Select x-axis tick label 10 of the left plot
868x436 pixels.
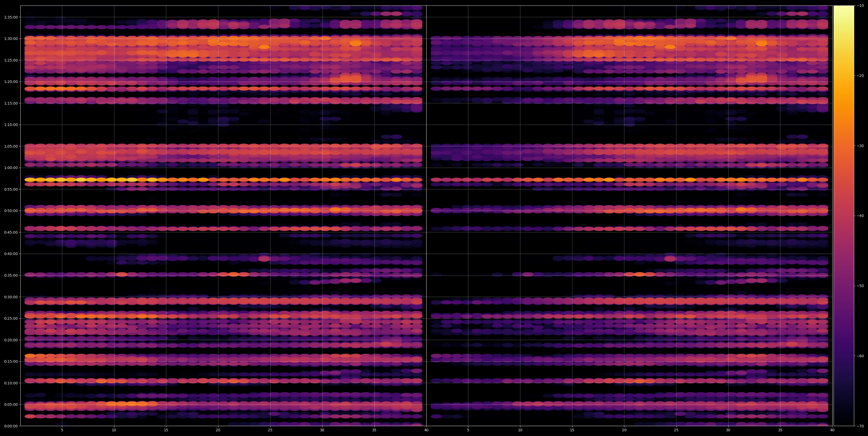coord(114,430)
